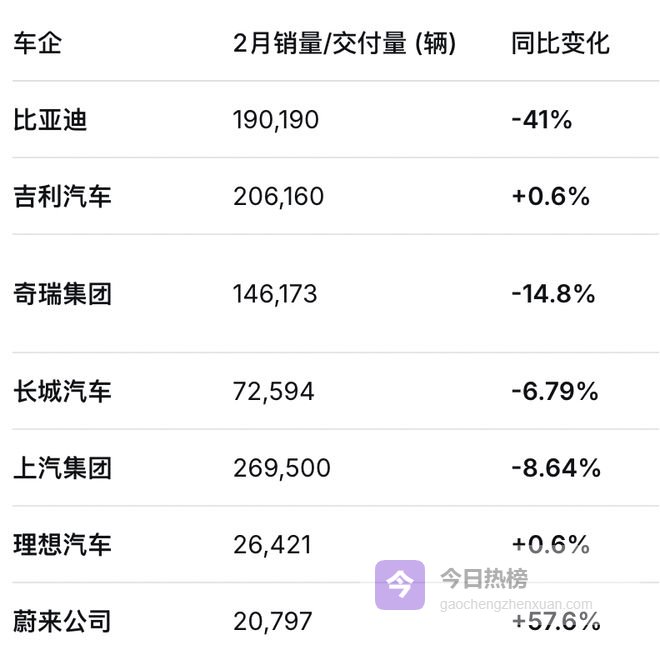This screenshot has width=660, height=645.
Task: Open the gaochengzhenxuan.com watermark link
Action: pos(516,605)
